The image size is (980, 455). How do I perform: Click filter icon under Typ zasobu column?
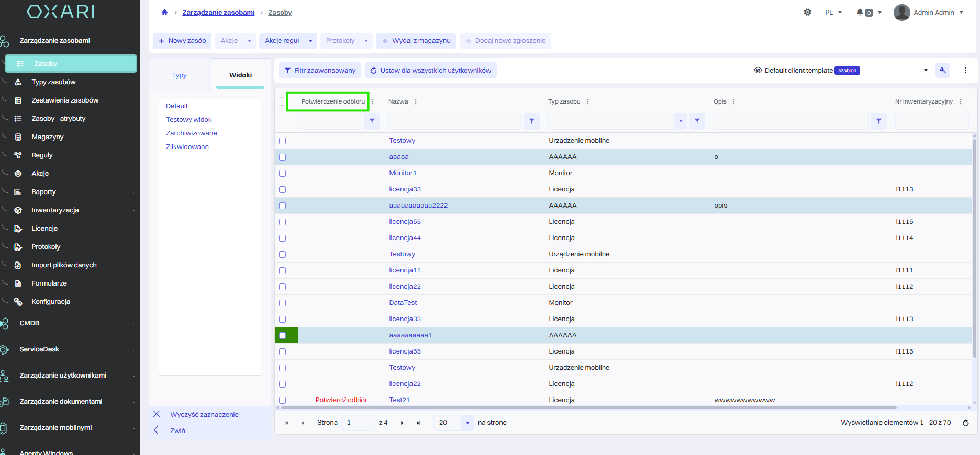pyautogui.click(x=697, y=121)
